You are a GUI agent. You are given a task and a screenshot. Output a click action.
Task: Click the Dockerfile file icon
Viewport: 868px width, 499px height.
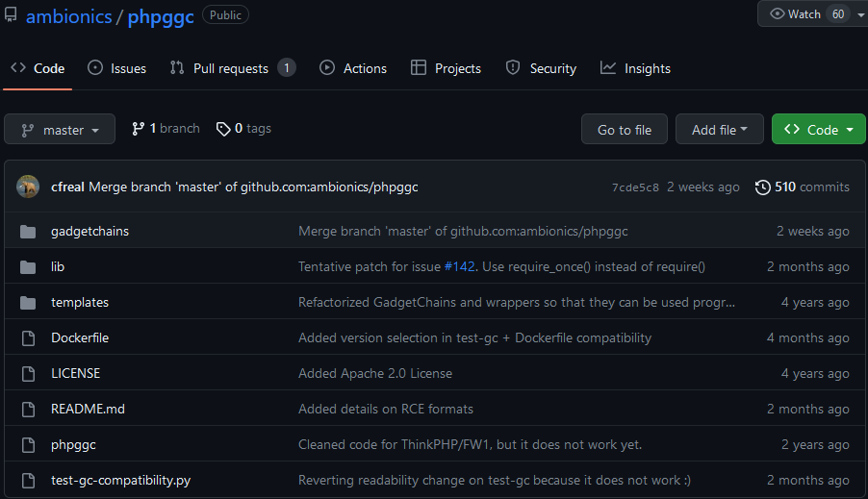pos(28,338)
